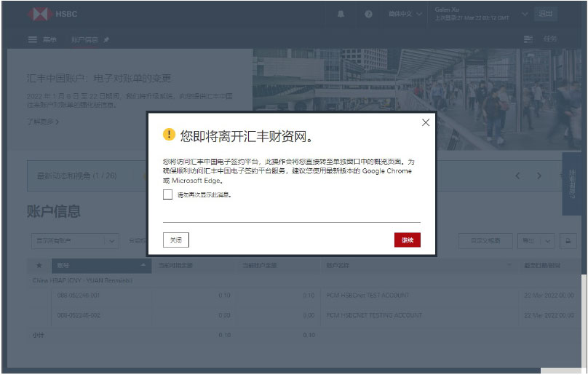Viewport: 588px width, 375px height.
Task: Open the notifications bell
Action: pyautogui.click(x=341, y=14)
